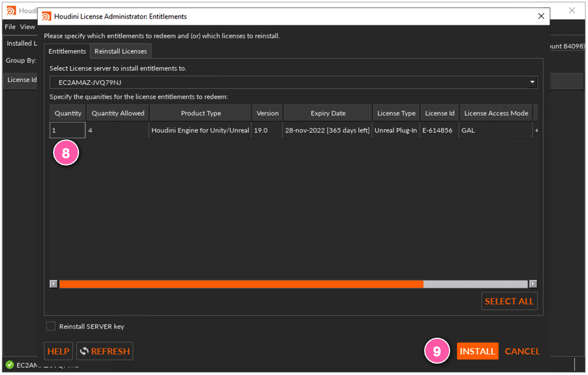Open HELP for the entitlements dialog
This screenshot has height=375, width=588.
(x=58, y=351)
